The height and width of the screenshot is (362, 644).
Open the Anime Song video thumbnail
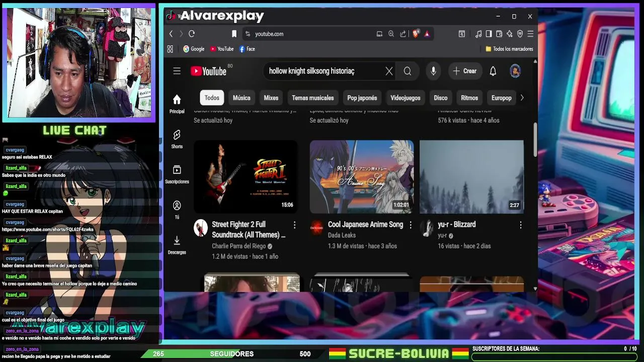pos(362,176)
